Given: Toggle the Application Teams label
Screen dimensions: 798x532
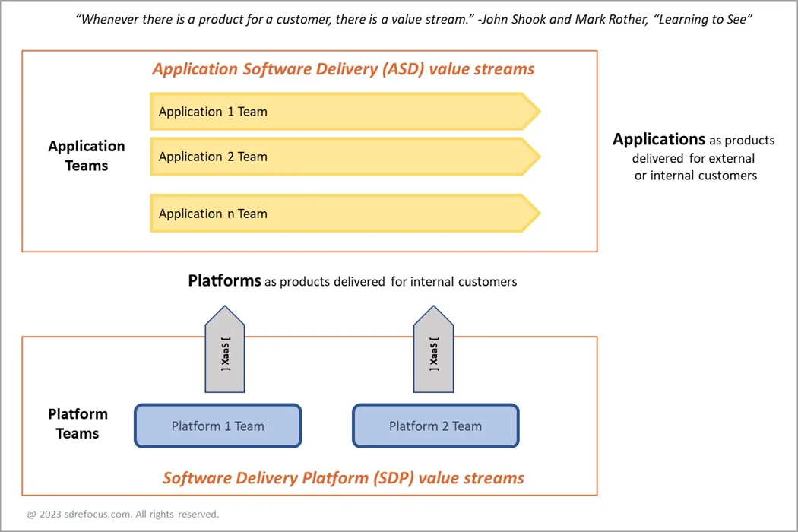Looking at the screenshot, I should click(x=86, y=156).
